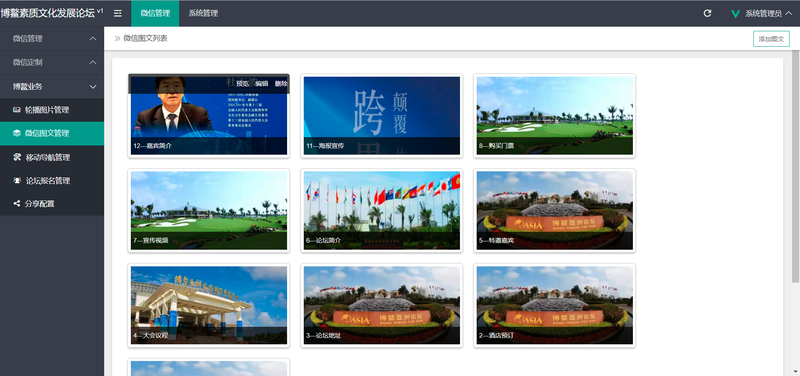The width and height of the screenshot is (800, 376).
Task: Open the 2—酒店预订 card thumbnail
Action: 555,305
